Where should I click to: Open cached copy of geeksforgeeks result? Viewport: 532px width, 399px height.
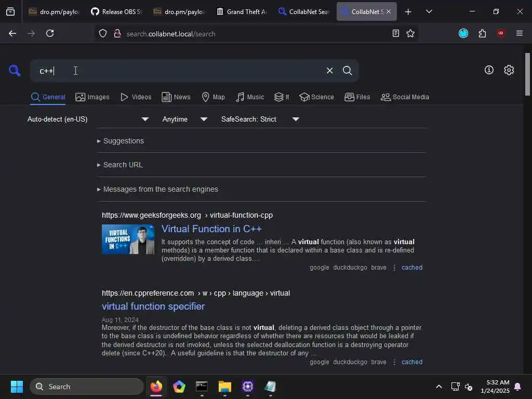click(412, 268)
